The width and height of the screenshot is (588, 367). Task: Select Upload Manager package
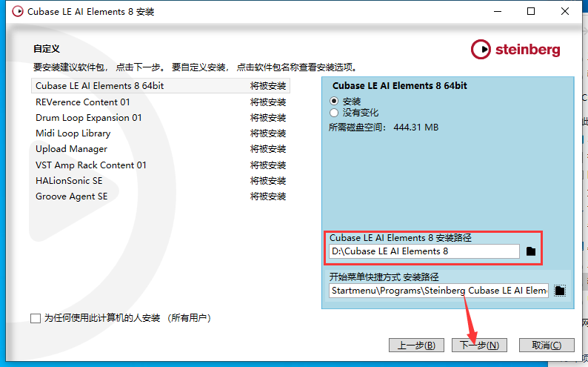tap(161, 149)
